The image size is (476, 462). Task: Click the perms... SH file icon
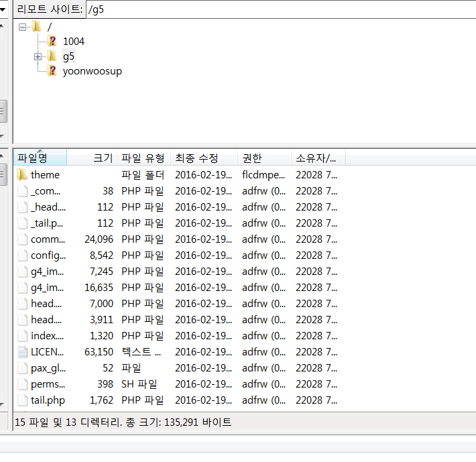coord(22,384)
